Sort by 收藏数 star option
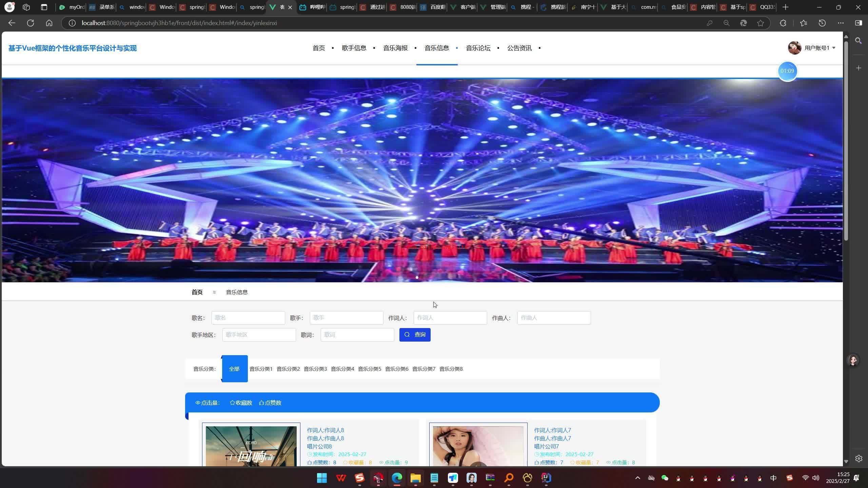868x488 pixels. tap(241, 403)
